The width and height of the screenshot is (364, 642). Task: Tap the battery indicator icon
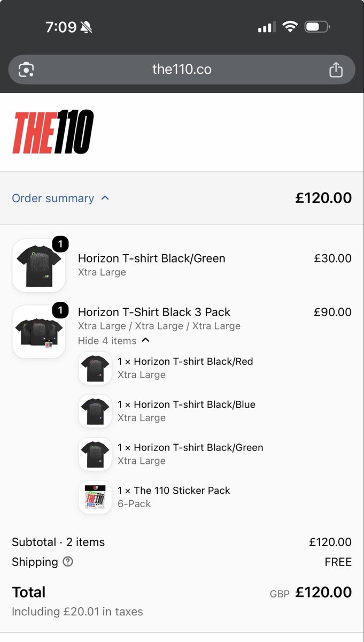317,27
